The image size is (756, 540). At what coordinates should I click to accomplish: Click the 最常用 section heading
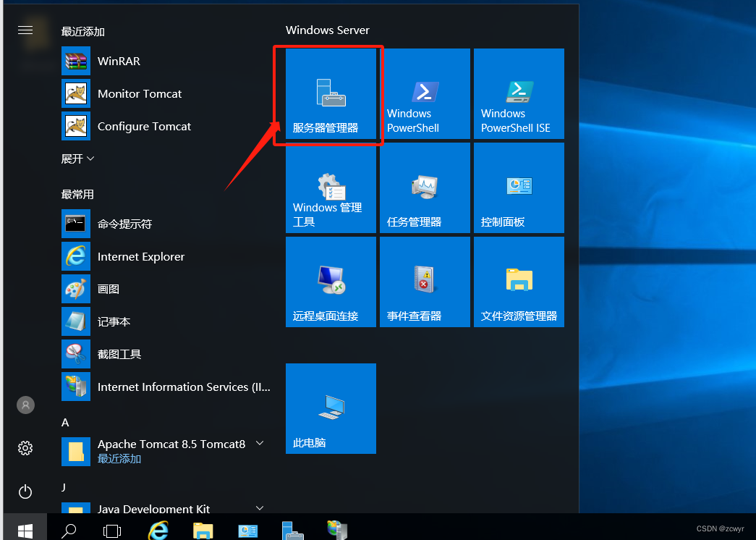click(x=77, y=195)
